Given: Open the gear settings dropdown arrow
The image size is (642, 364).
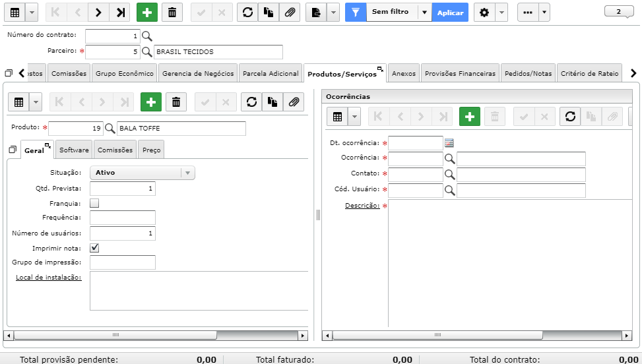Looking at the screenshot, I should (x=501, y=13).
